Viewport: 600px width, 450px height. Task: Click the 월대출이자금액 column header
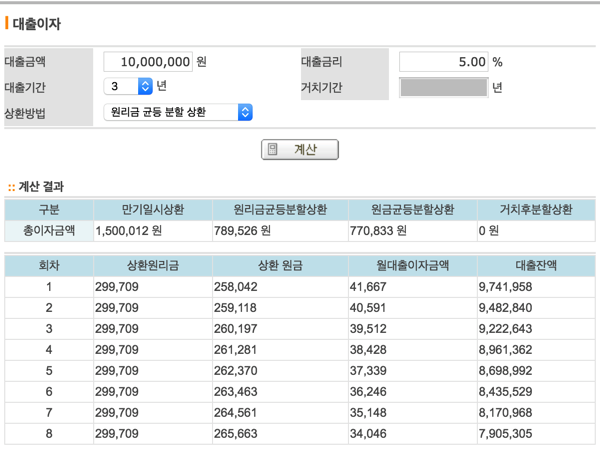click(x=411, y=265)
